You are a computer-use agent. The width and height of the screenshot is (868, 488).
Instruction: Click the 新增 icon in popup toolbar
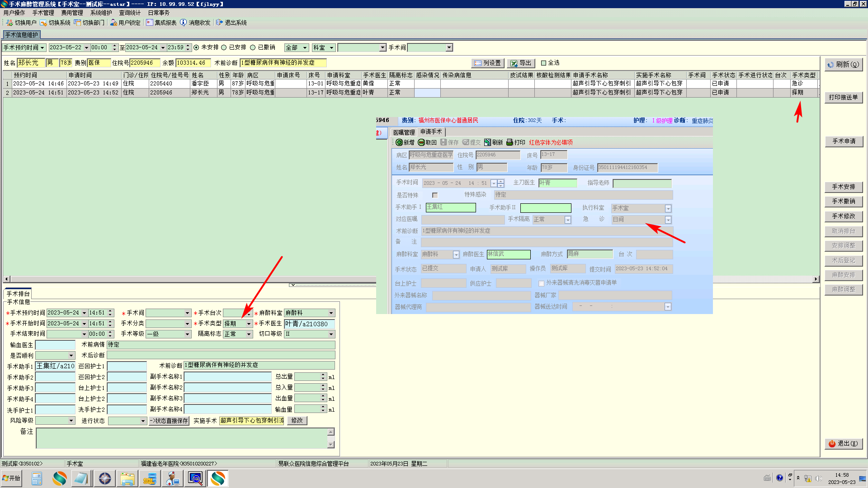pyautogui.click(x=399, y=142)
